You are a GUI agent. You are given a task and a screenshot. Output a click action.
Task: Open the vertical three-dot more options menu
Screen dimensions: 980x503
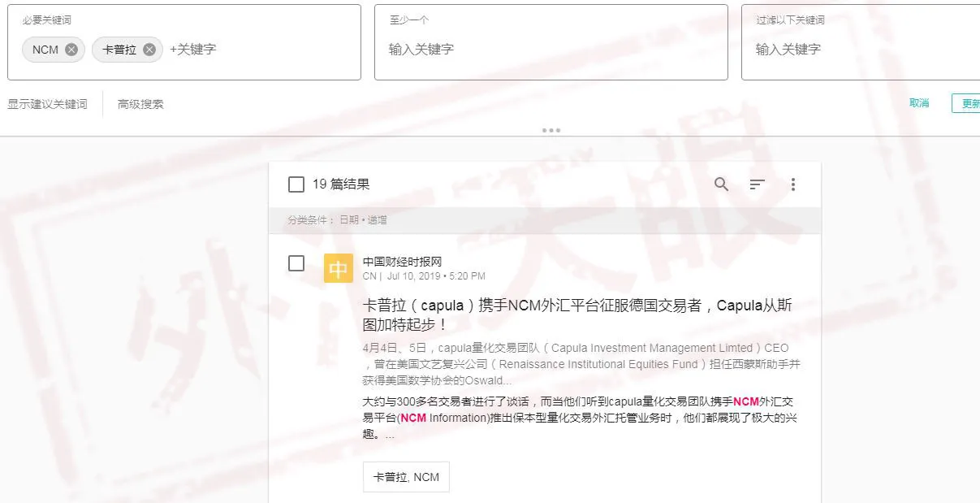click(793, 184)
